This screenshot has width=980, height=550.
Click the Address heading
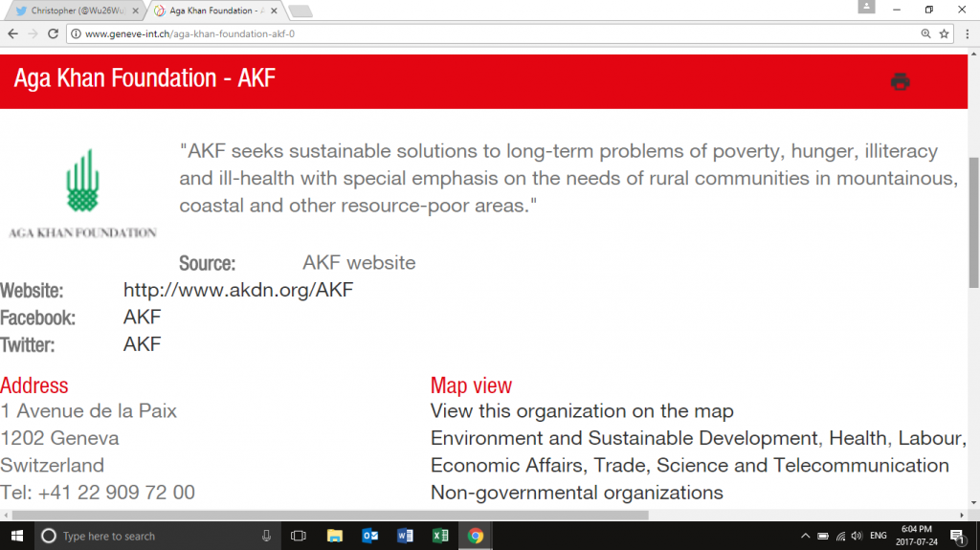34,385
